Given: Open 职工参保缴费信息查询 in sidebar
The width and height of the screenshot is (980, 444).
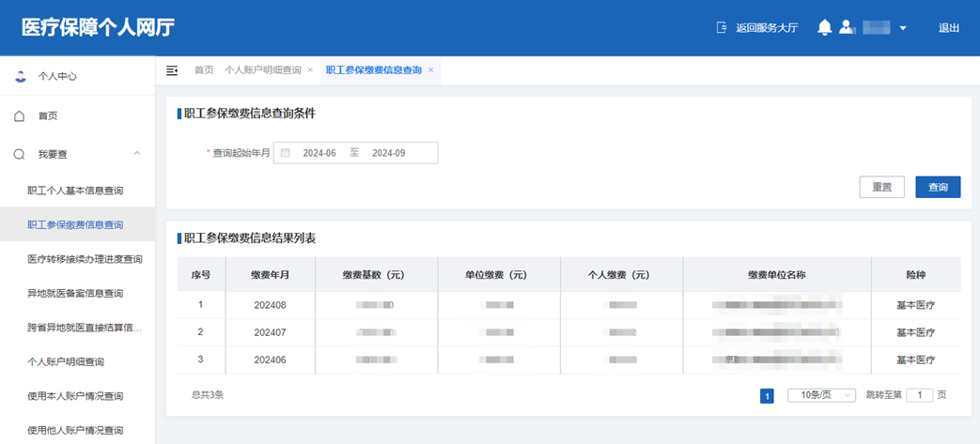Looking at the screenshot, I should click(x=77, y=224).
